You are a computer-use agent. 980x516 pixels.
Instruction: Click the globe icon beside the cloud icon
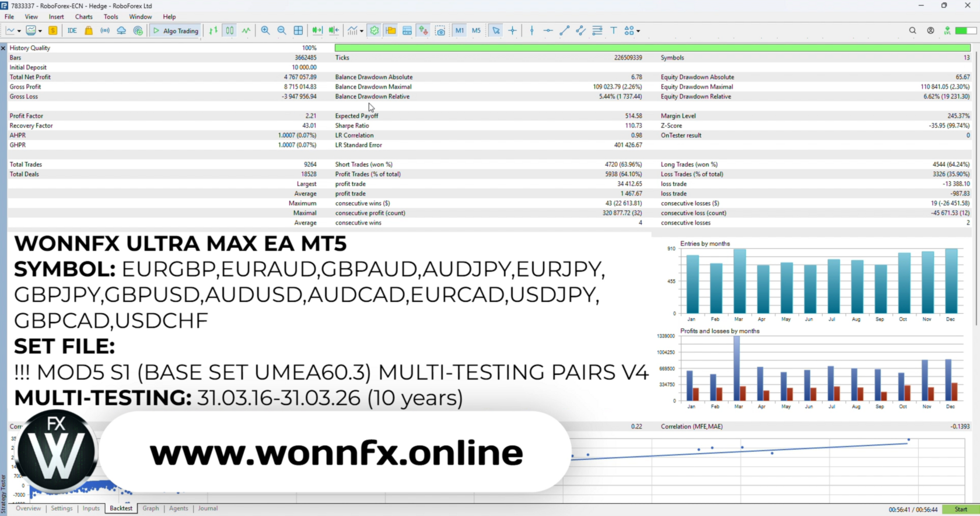pyautogui.click(x=138, y=31)
